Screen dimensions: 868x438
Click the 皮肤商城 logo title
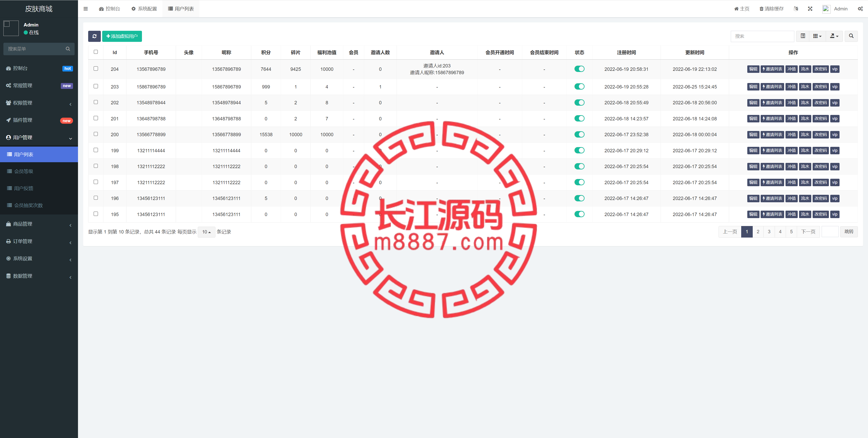(x=39, y=9)
